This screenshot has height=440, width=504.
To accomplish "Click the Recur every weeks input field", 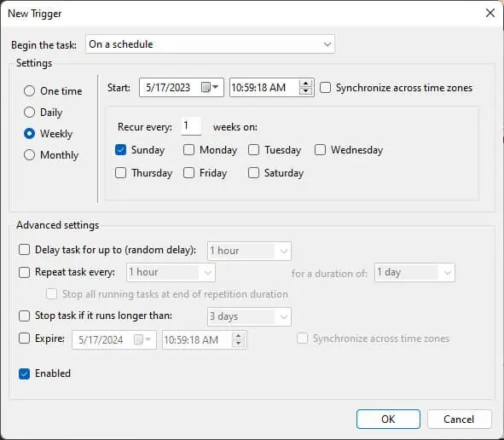I will [x=191, y=126].
